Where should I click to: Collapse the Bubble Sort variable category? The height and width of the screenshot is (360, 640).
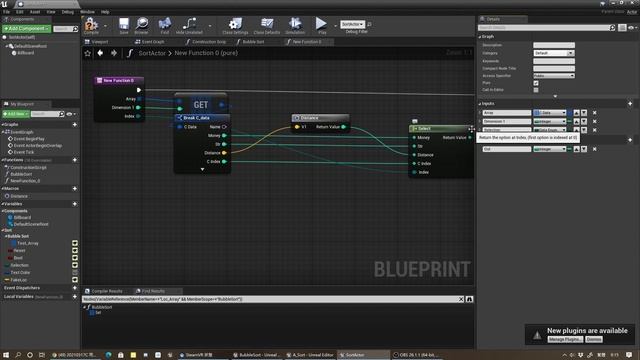click(6, 236)
